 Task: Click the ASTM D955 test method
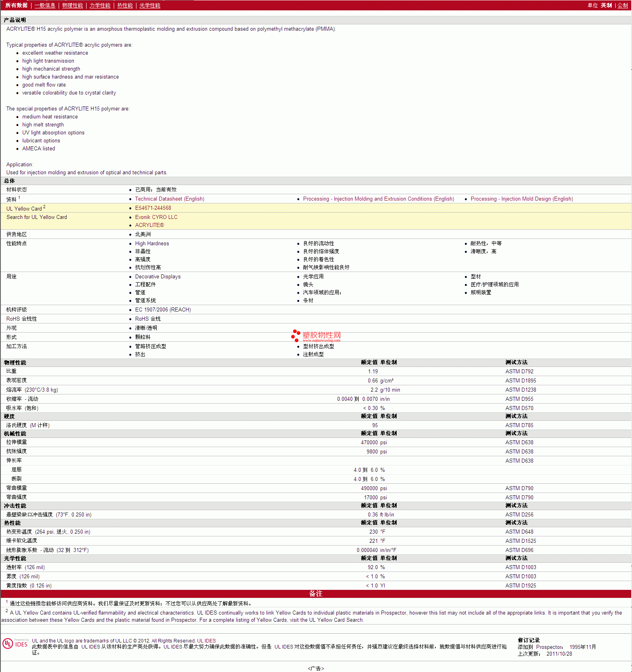pos(519,399)
